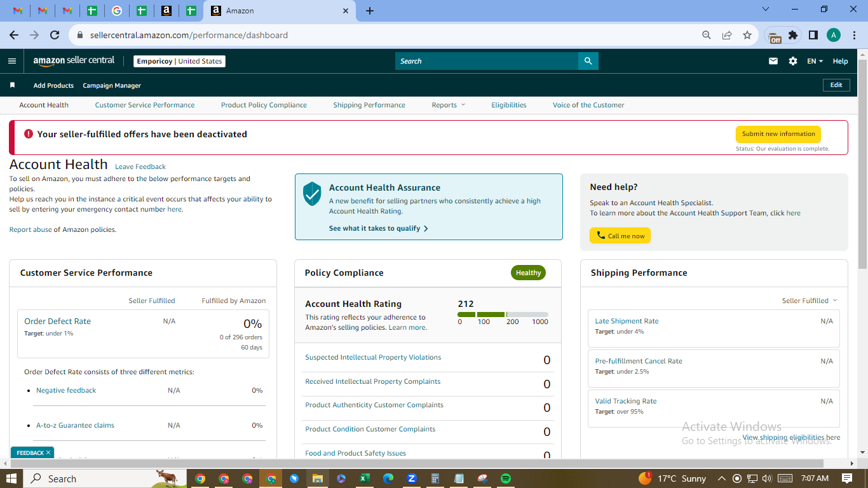Image resolution: width=868 pixels, height=488 pixels.
Task: View A-to-z Guarantee claims
Action: point(75,425)
